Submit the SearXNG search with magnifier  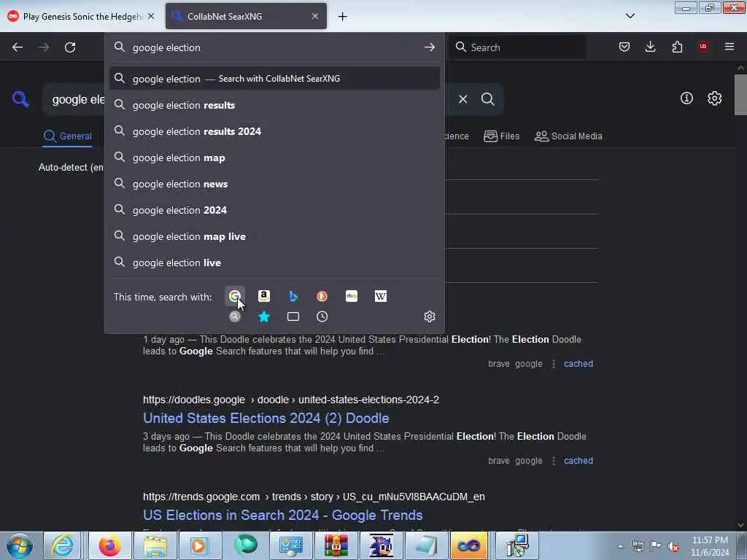pyautogui.click(x=488, y=99)
